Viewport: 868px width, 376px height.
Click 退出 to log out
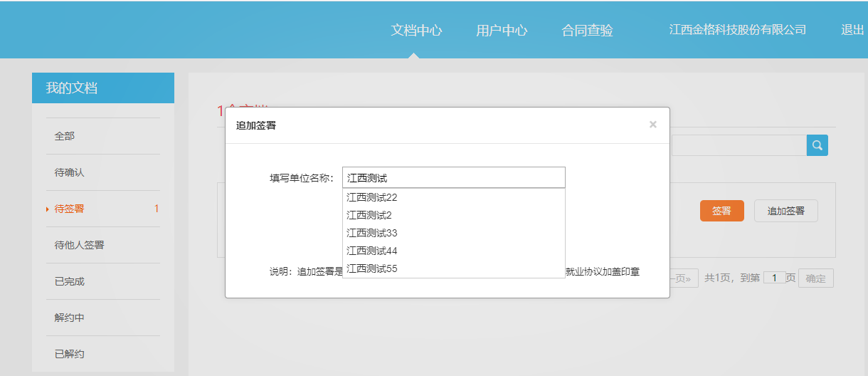(852, 30)
